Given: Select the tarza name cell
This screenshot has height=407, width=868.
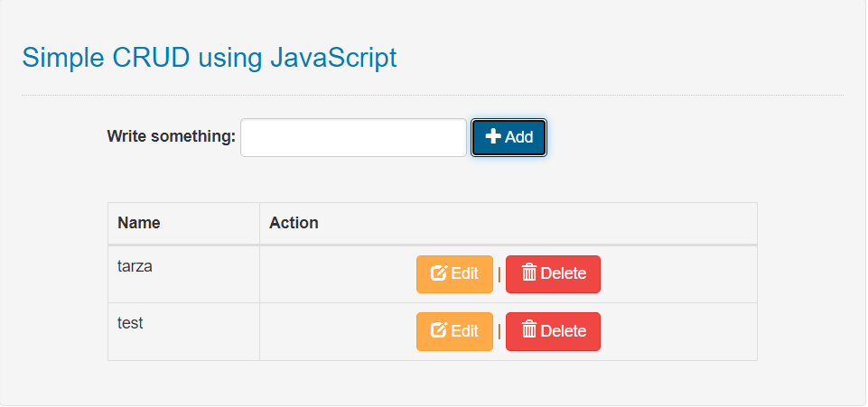Looking at the screenshot, I should click(135, 266).
